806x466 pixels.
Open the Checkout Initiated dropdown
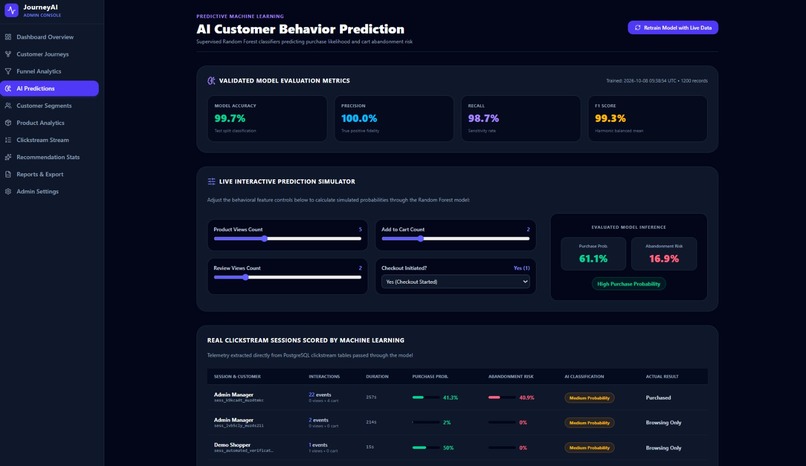[x=455, y=282]
